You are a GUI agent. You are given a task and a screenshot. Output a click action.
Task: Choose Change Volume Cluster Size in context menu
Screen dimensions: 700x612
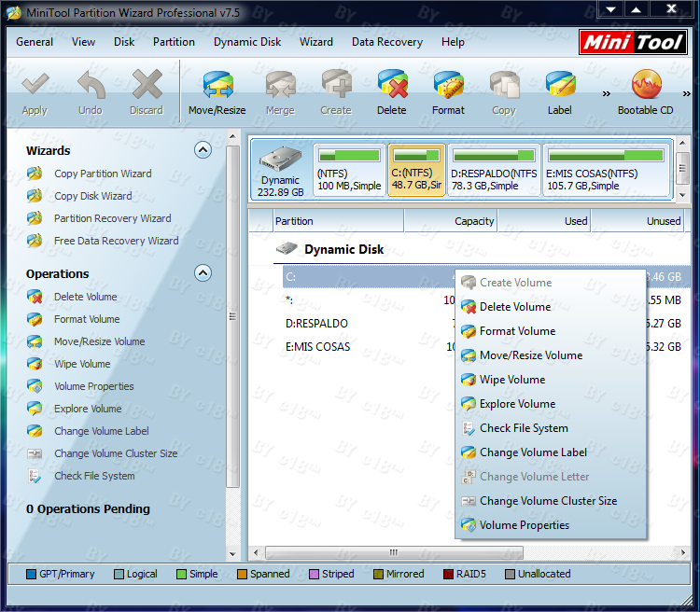[551, 501]
